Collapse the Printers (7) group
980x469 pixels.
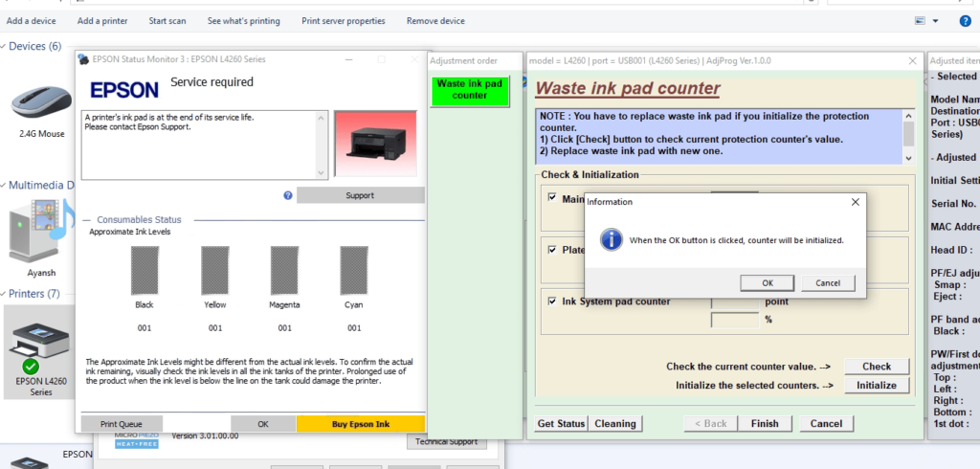(4, 294)
